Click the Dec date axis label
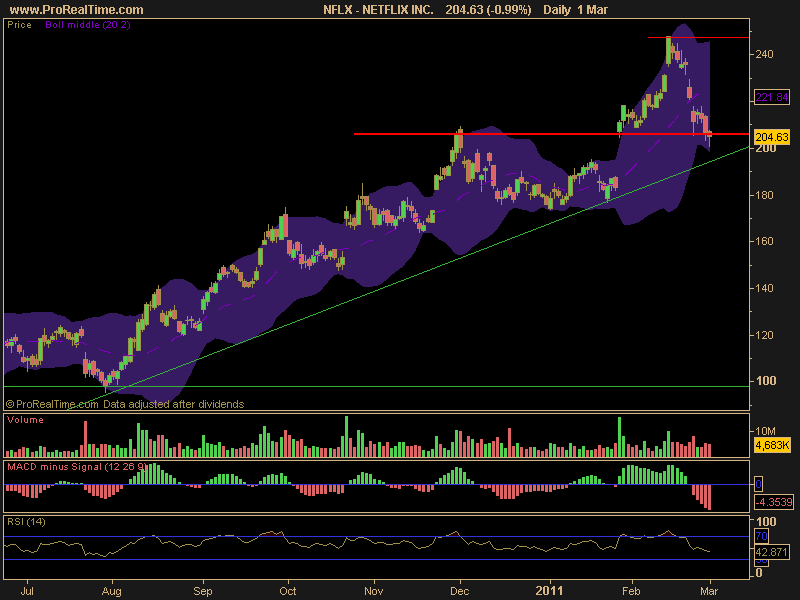Image resolution: width=800 pixels, height=600 pixels. [460, 591]
